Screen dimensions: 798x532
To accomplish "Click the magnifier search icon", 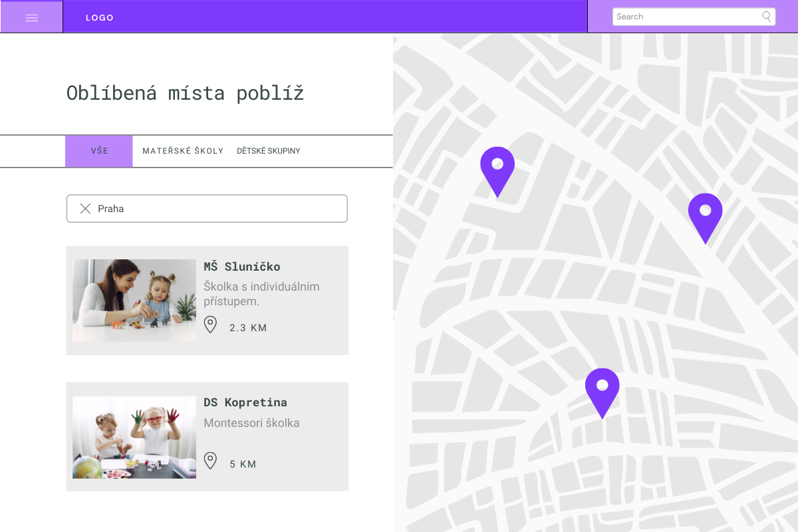I will [x=766, y=17].
